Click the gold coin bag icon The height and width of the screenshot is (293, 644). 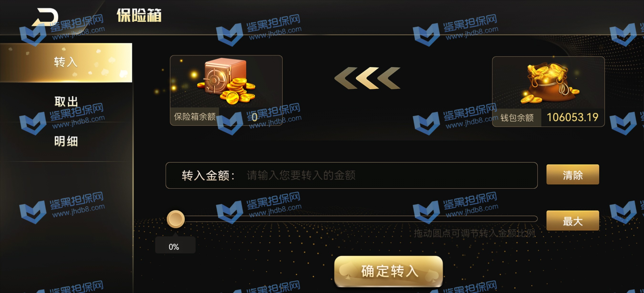click(550, 83)
